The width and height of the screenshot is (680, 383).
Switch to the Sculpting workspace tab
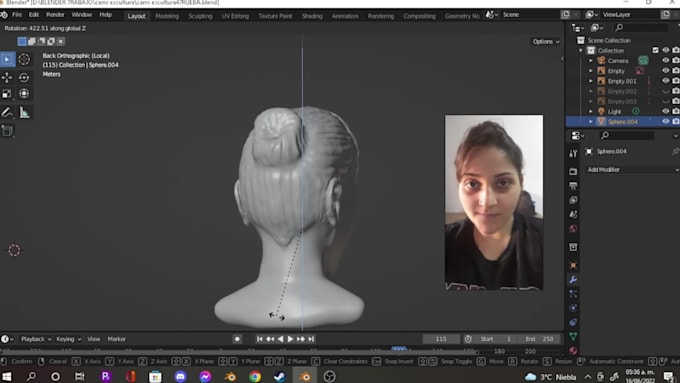coord(200,16)
